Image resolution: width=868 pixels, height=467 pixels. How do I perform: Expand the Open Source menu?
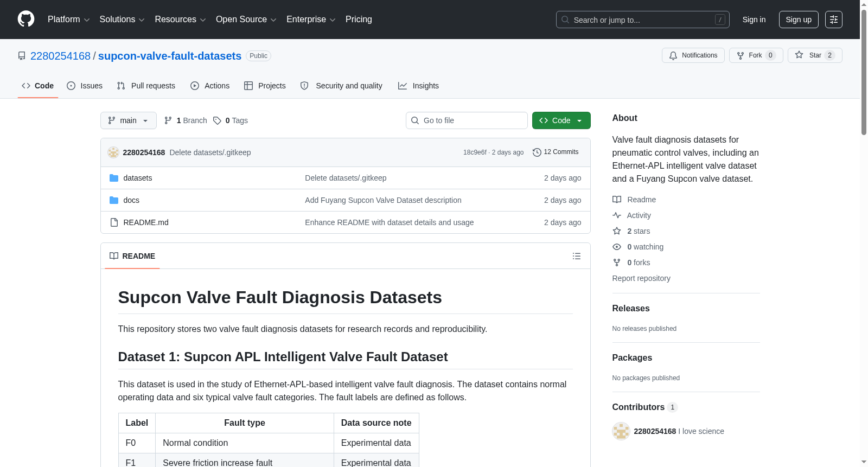pos(246,20)
